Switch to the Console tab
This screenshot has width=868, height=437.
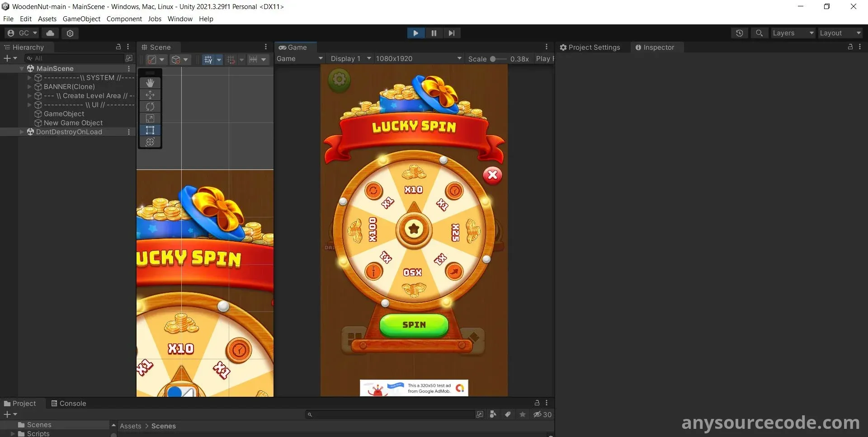pos(68,403)
